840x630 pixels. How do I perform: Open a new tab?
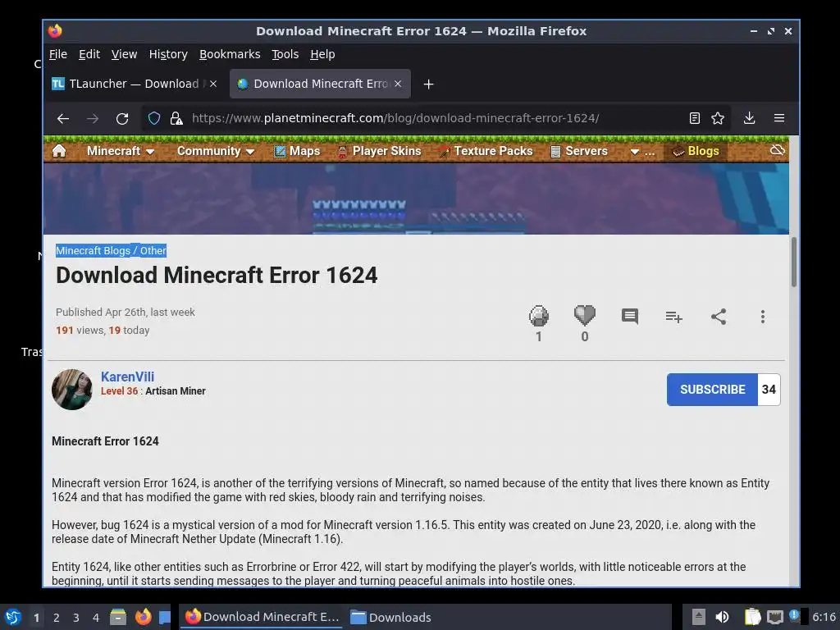(428, 84)
